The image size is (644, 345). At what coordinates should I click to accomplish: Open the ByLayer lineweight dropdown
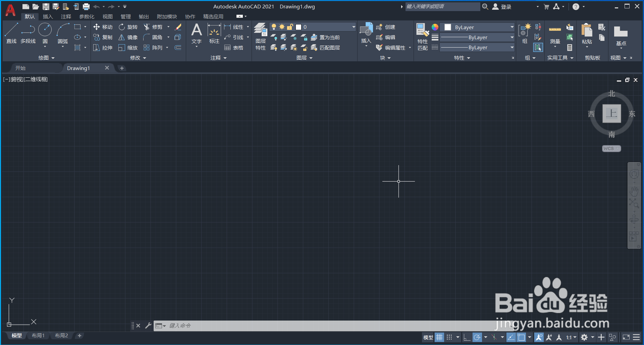click(477, 37)
